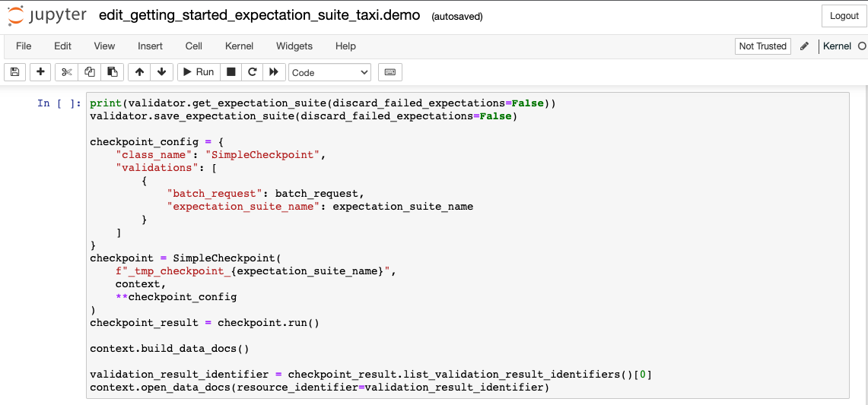This screenshot has width=868, height=405.
Task: Paste cells below icon
Action: (112, 72)
